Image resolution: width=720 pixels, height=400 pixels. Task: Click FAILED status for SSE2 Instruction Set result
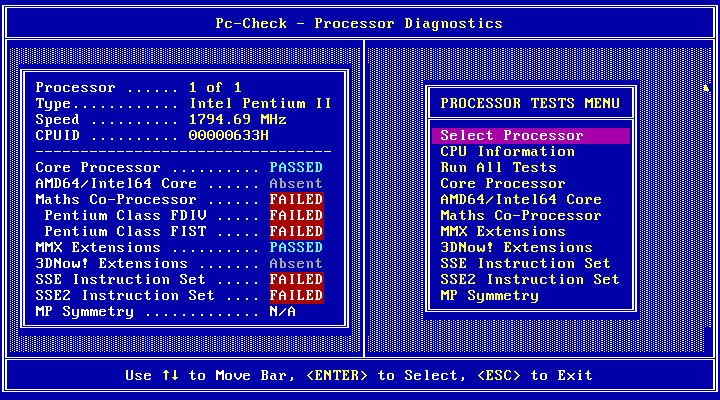click(x=297, y=296)
